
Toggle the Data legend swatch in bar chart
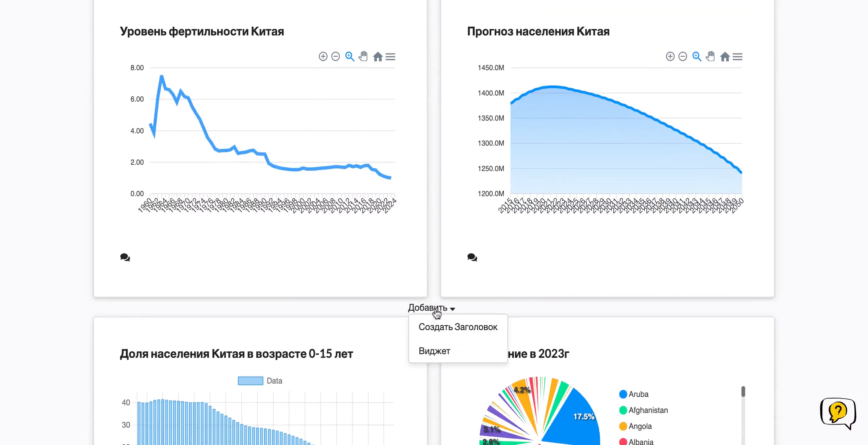point(250,381)
